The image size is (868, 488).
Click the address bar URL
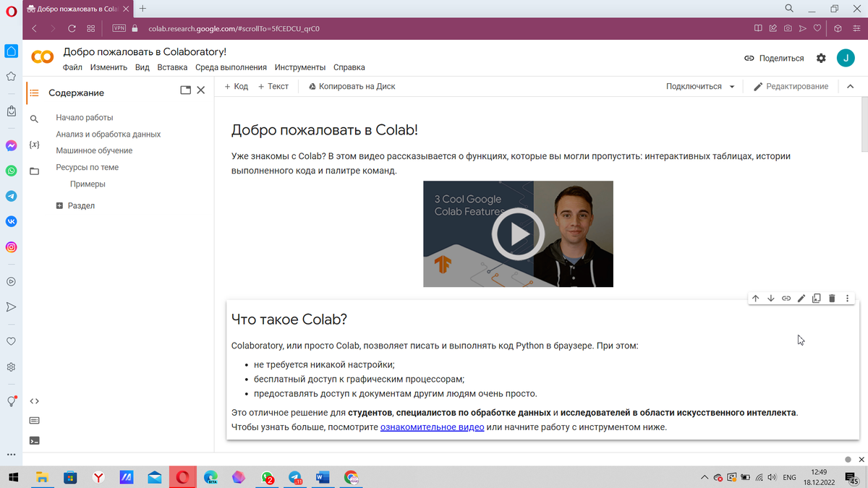(234, 29)
